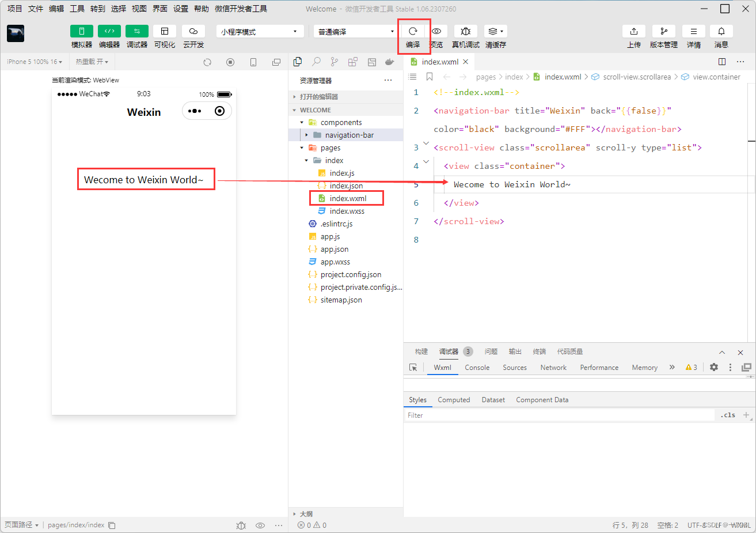This screenshot has height=533, width=756.
Task: Switch to the 输出 panel tab
Action: 515,351
